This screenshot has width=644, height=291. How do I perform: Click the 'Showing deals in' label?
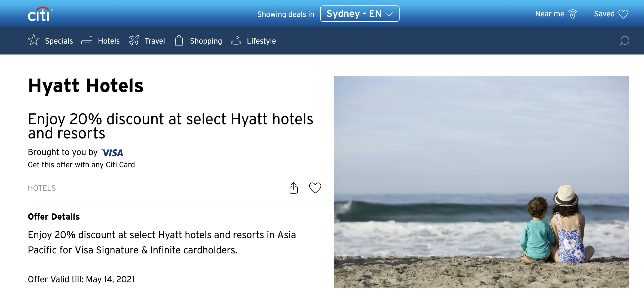pos(286,14)
